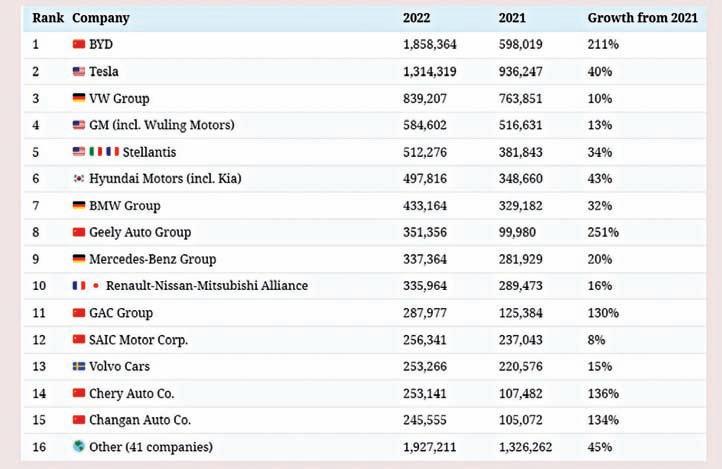Click the China flag beside Geely Auto Group

[x=79, y=232]
